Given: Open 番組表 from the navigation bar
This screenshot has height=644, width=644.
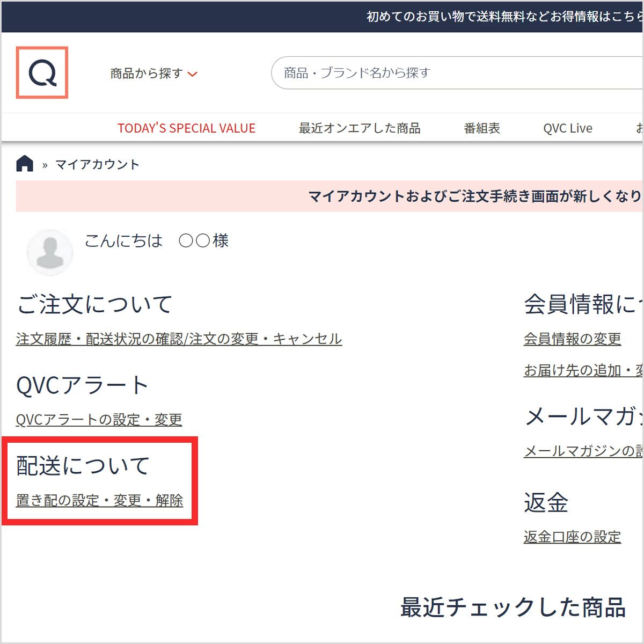Looking at the screenshot, I should pyautogui.click(x=481, y=128).
